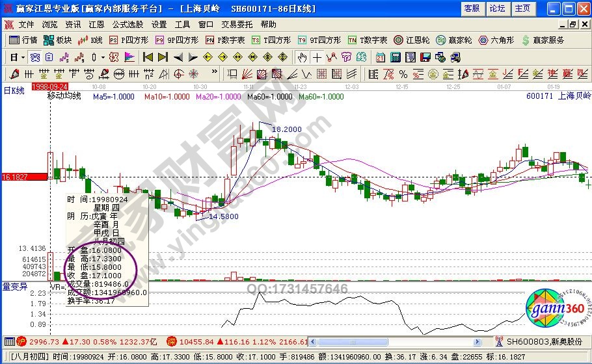Jump to the first bar arrow icon

[148, 57]
